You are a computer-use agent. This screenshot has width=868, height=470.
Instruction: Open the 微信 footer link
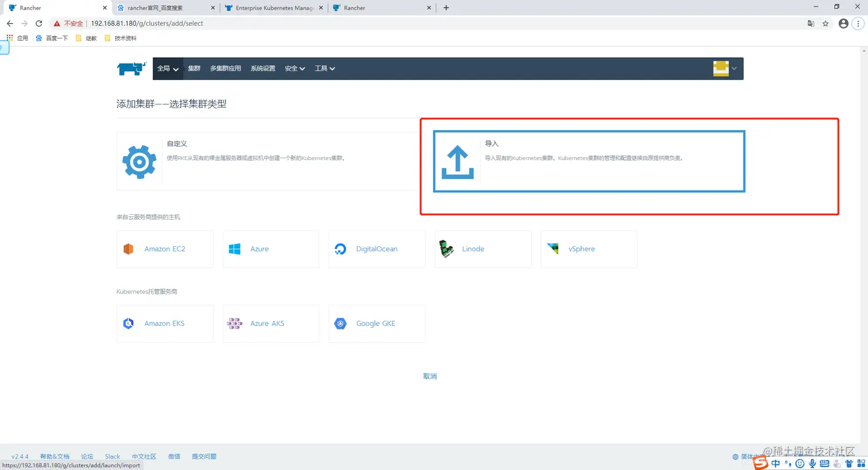pyautogui.click(x=174, y=457)
